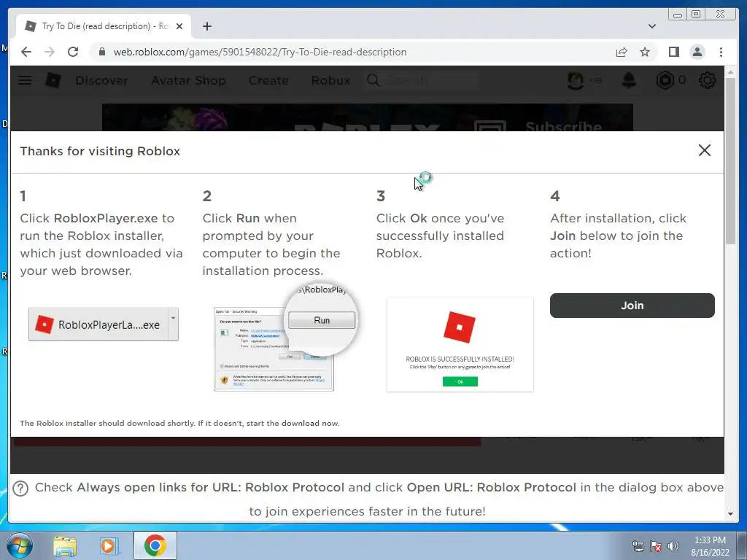Bookmark this page with the star icon
The height and width of the screenshot is (560, 747).
point(645,52)
